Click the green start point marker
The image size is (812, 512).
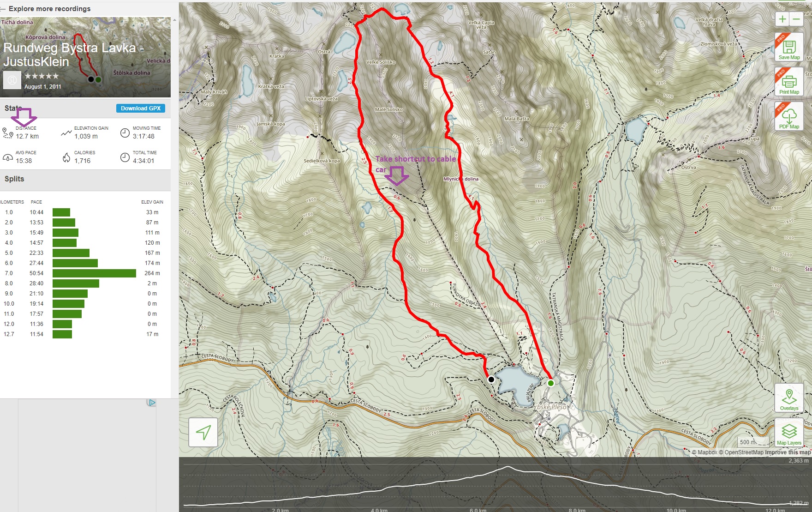(550, 383)
